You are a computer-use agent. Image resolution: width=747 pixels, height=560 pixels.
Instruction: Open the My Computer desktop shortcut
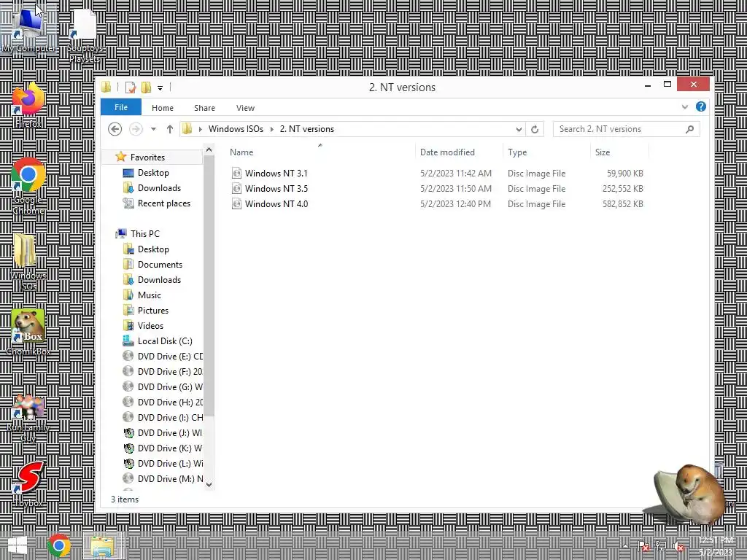28,28
